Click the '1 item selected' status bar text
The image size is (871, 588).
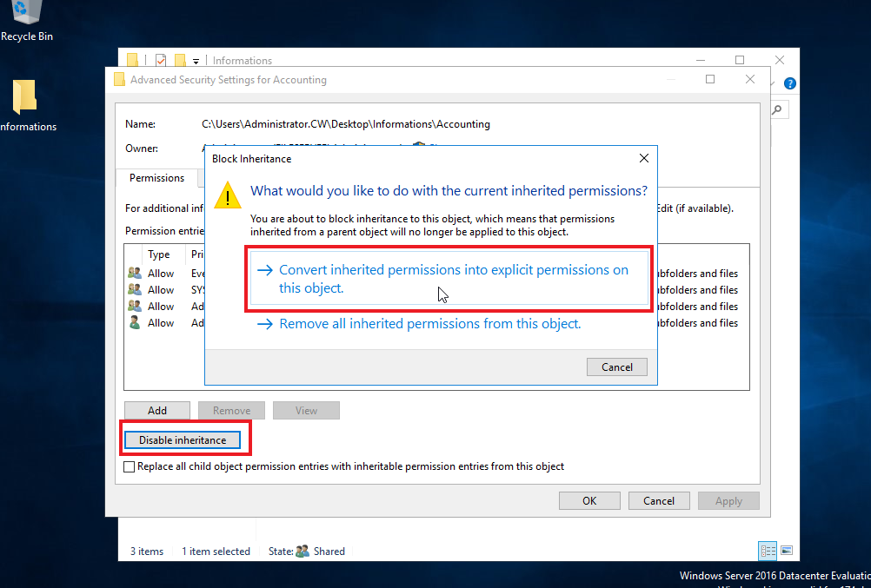[x=216, y=552]
